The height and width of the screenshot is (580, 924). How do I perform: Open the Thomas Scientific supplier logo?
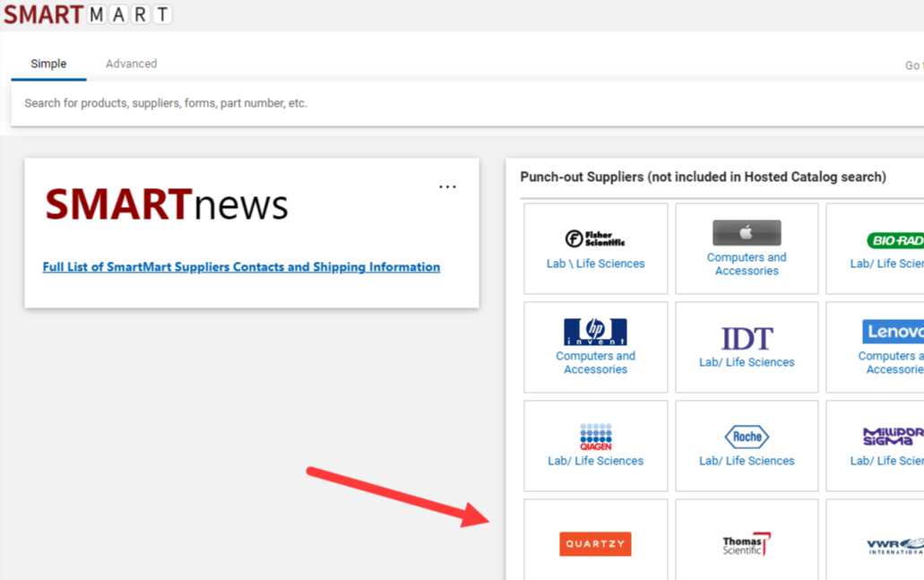coord(747,545)
